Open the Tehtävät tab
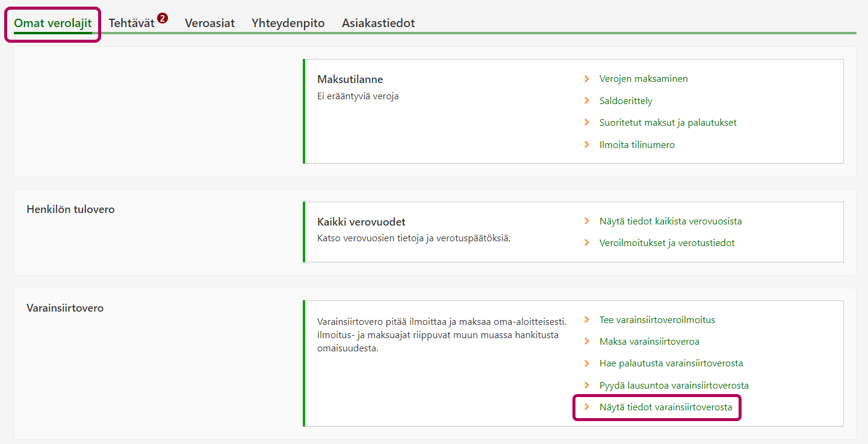The width and height of the screenshot is (868, 444). [x=131, y=23]
